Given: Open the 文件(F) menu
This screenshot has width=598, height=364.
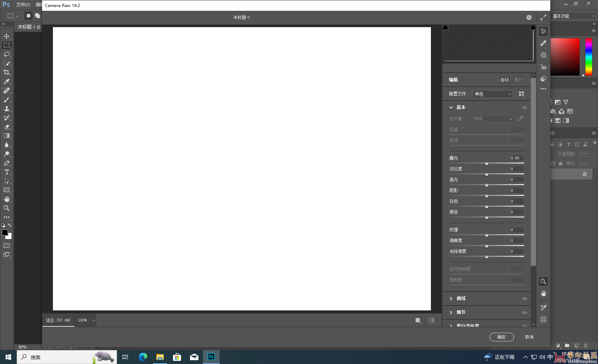Looking at the screenshot, I should click(x=23, y=5).
